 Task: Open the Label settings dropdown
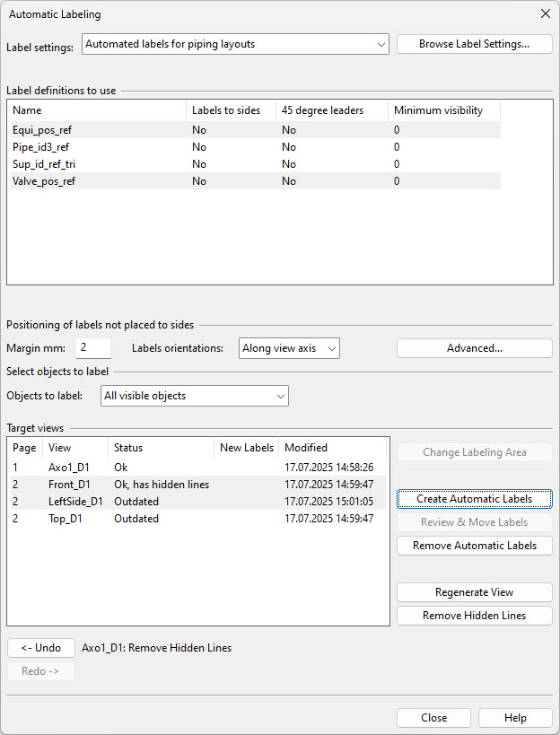coord(234,44)
